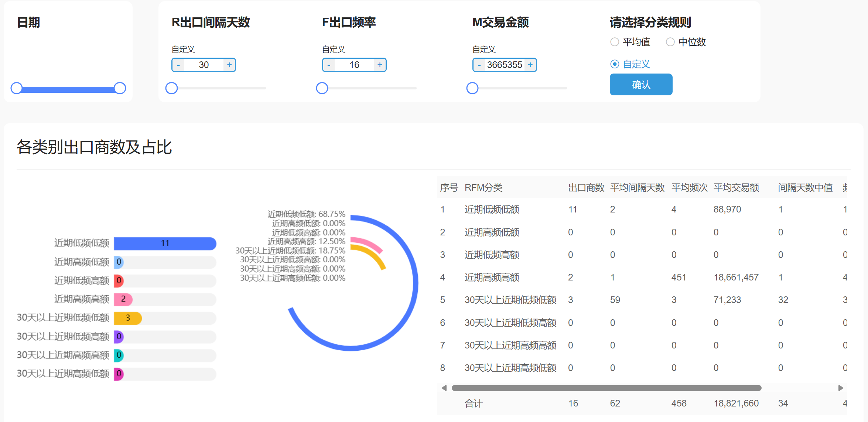Viewport: 868px width, 422px height.
Task: Click the value input showing 3665355
Action: (505, 64)
